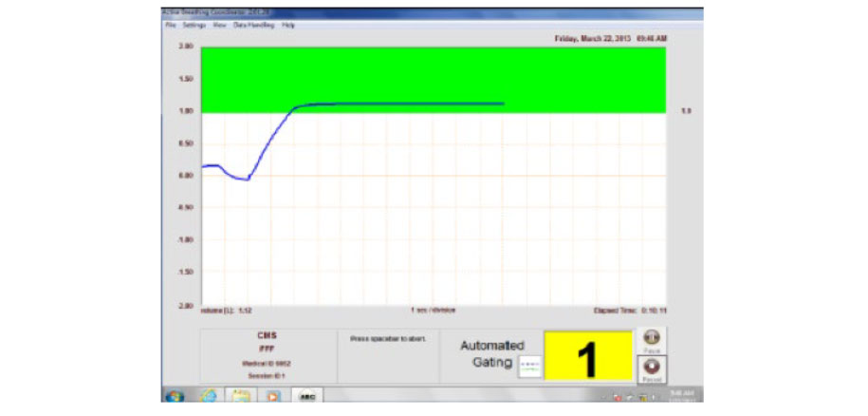
Task: Open the Help menu
Action: pyautogui.click(x=288, y=26)
